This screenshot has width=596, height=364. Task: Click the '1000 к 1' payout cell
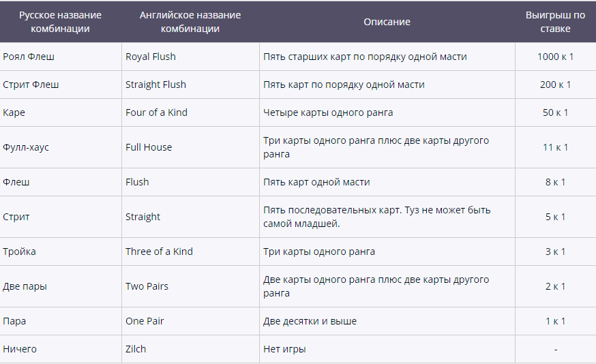point(555,57)
